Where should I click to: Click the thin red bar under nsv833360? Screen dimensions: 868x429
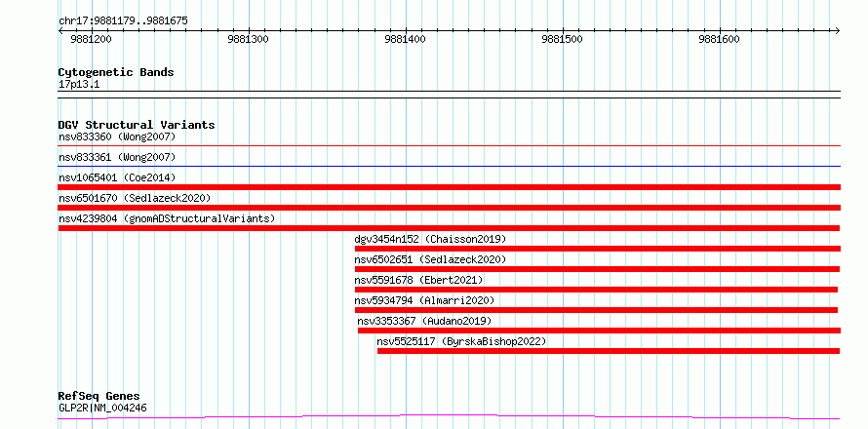pos(449,146)
